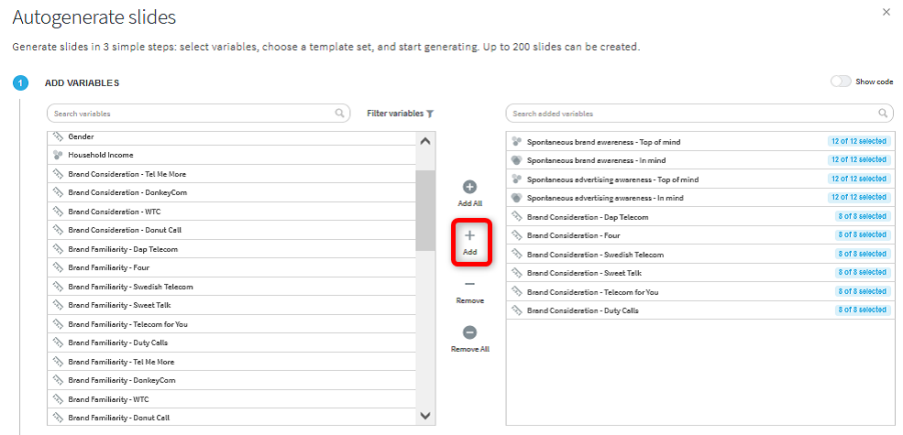903x435 pixels.
Task: Open 8 of 8 selected badge for Duty Calls
Action: click(863, 309)
